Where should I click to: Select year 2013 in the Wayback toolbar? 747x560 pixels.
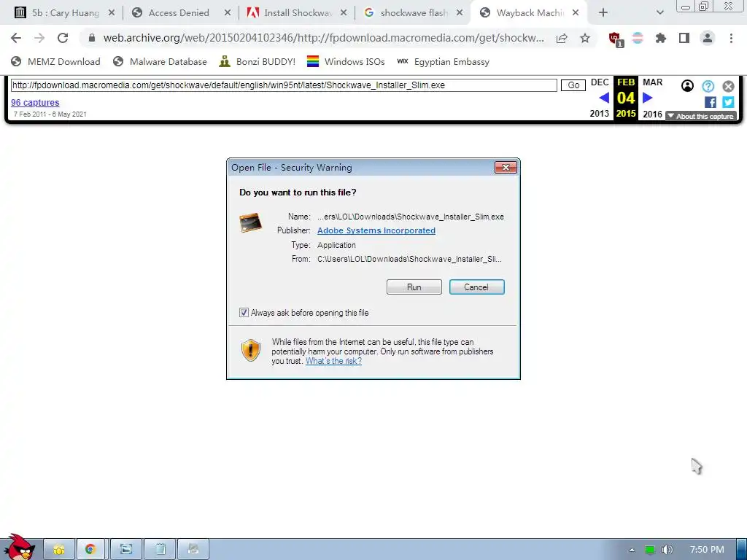(x=600, y=114)
